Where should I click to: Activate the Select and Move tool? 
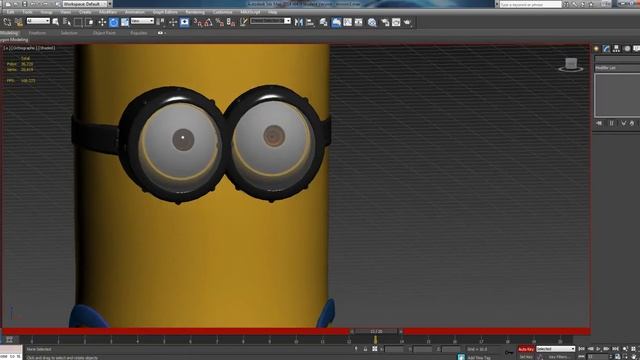pos(102,22)
